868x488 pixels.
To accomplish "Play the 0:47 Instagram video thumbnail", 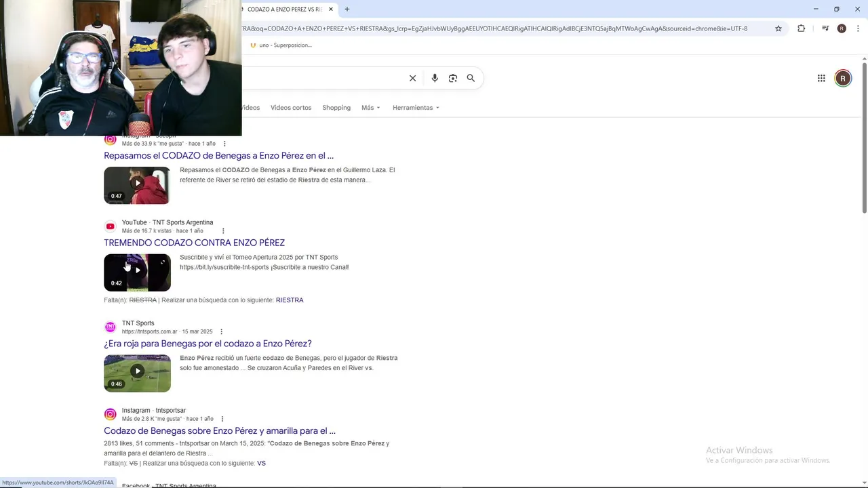I will coord(137,185).
